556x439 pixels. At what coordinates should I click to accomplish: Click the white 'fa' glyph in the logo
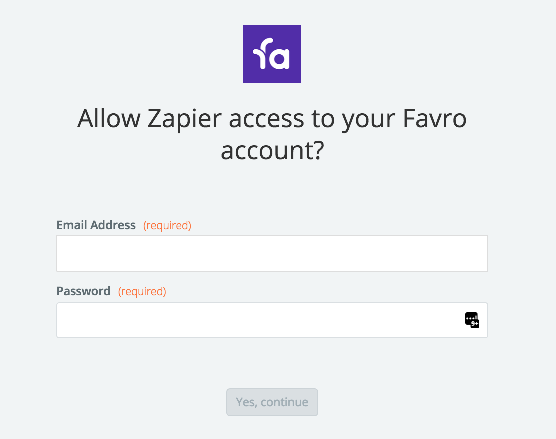point(271,54)
